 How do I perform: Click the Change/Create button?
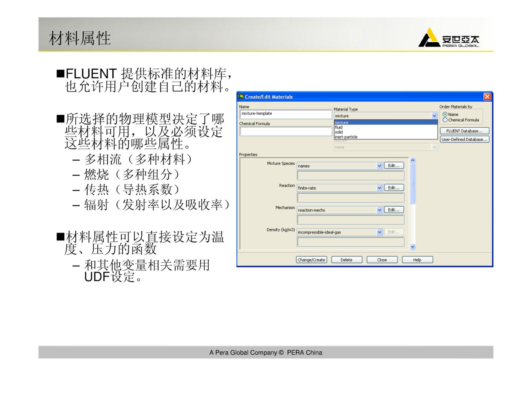pos(311,260)
